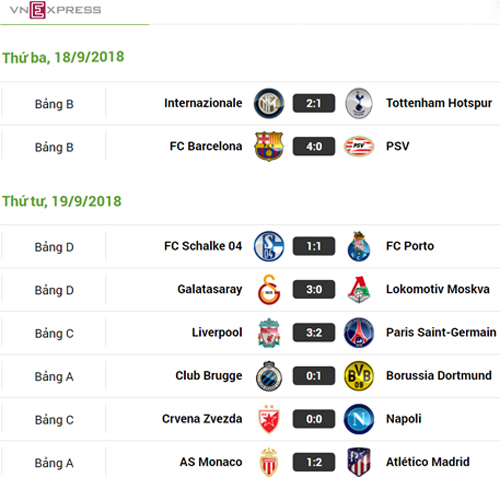Click the Galatasaray club logo
The height and width of the screenshot is (477, 500).
coord(269,289)
